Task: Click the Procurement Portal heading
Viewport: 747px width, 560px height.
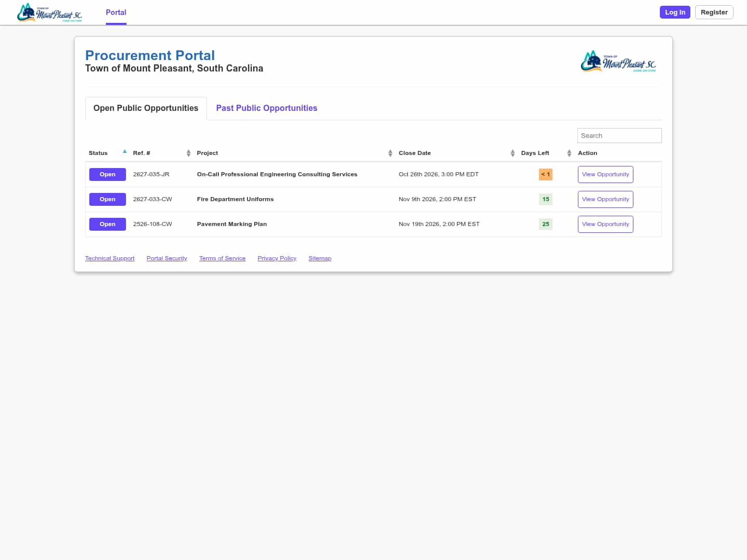Action: pyautogui.click(x=150, y=55)
